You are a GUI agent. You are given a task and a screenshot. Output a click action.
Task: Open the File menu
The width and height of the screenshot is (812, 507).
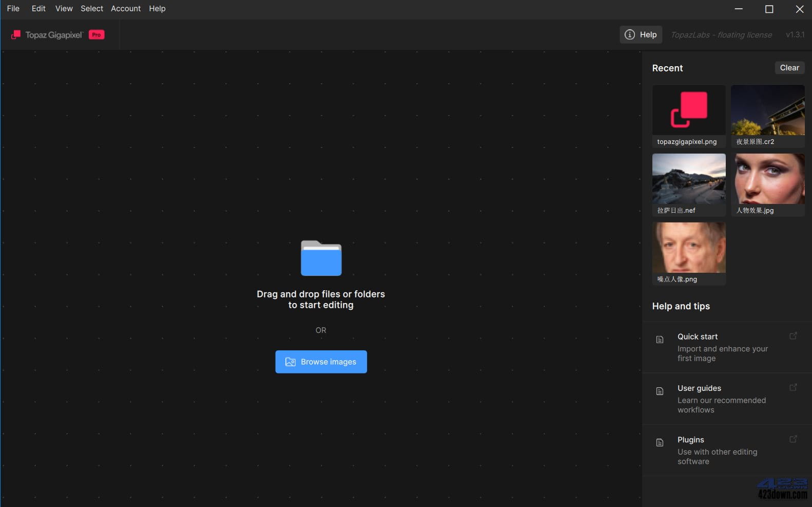(13, 9)
